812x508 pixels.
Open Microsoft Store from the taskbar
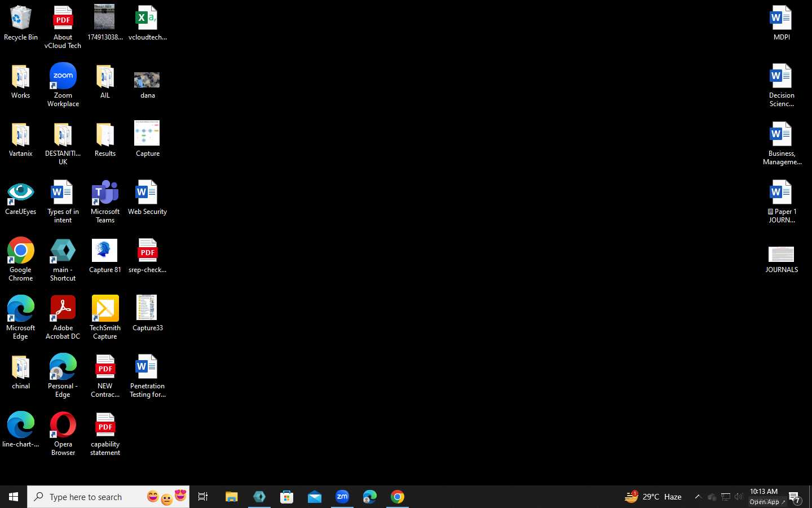tap(287, 497)
